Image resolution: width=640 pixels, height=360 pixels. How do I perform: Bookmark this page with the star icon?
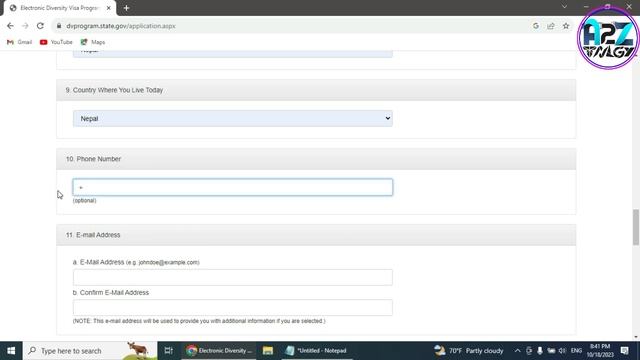coord(566,26)
